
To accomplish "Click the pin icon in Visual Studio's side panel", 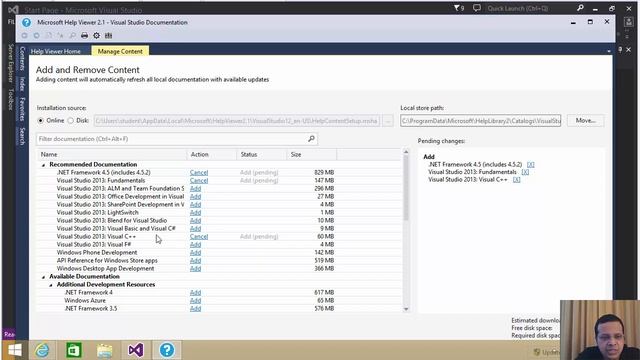I will [620, 50].
